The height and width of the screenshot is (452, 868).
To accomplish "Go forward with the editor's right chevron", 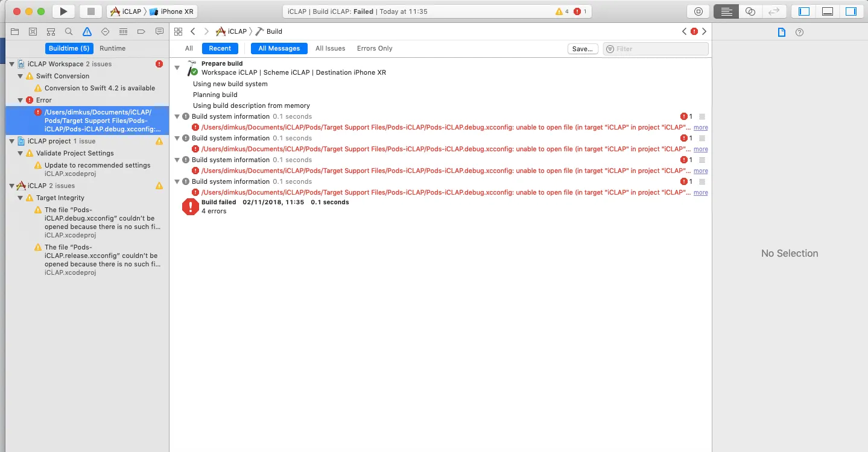I will pyautogui.click(x=206, y=31).
